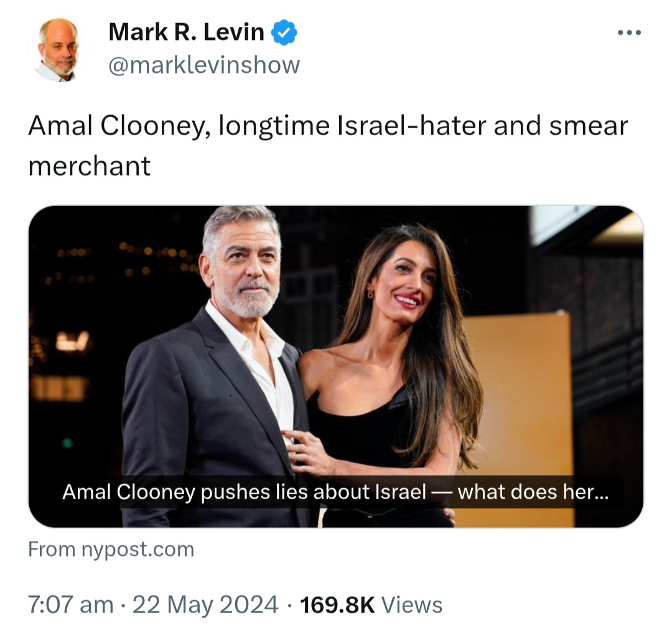Click the 22 May 2024 date
Viewport: 672px width, 630px height.
coord(205,605)
